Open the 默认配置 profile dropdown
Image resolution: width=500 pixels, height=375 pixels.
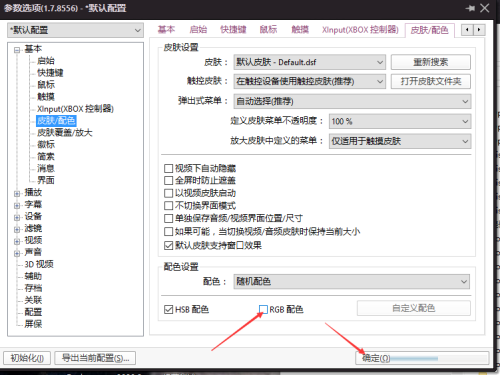[x=75, y=30]
